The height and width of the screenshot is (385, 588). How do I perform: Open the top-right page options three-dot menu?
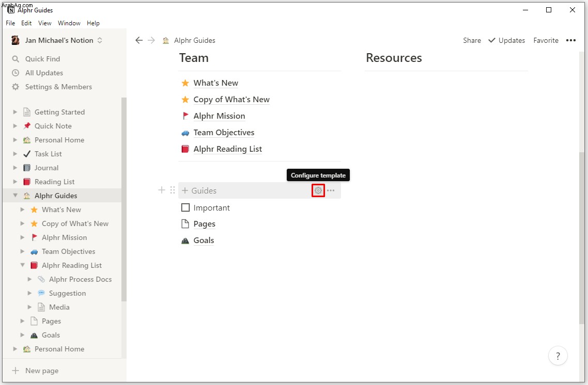(571, 40)
